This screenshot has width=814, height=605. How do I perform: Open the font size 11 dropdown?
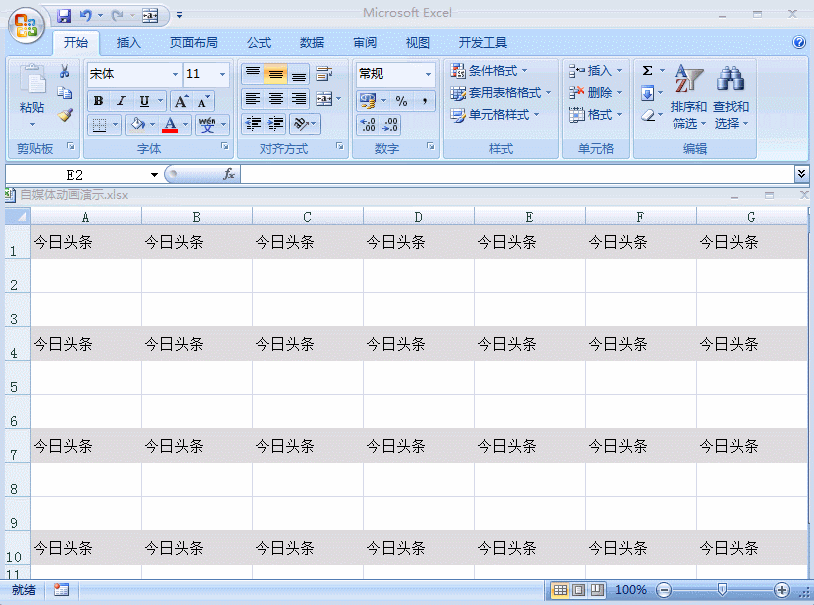tap(222, 74)
